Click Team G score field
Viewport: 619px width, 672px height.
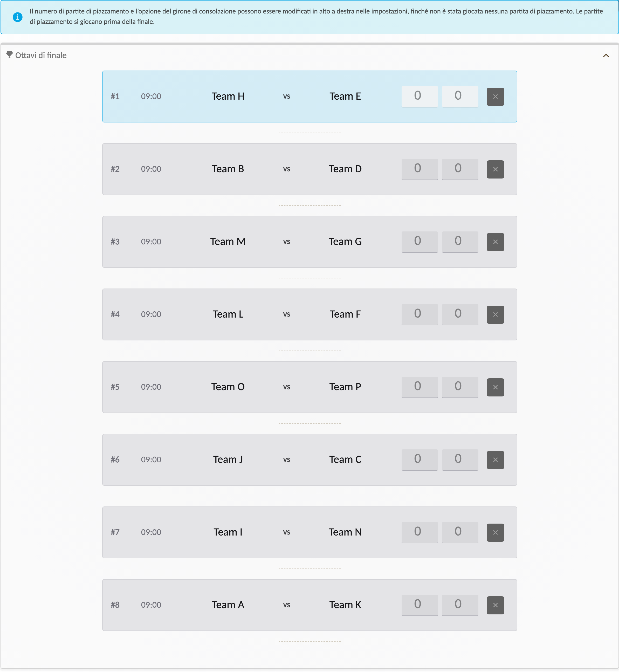tap(460, 242)
